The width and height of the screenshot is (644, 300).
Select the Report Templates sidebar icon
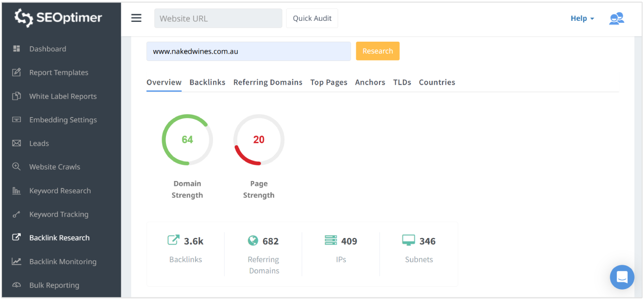coord(17,72)
